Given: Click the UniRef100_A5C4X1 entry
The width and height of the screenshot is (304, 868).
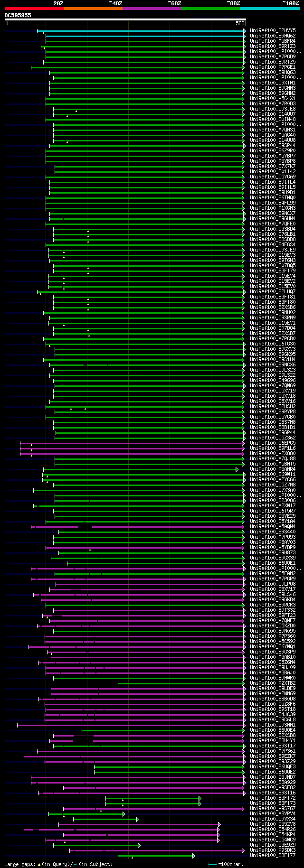Looking at the screenshot, I should pyautogui.click(x=273, y=99).
